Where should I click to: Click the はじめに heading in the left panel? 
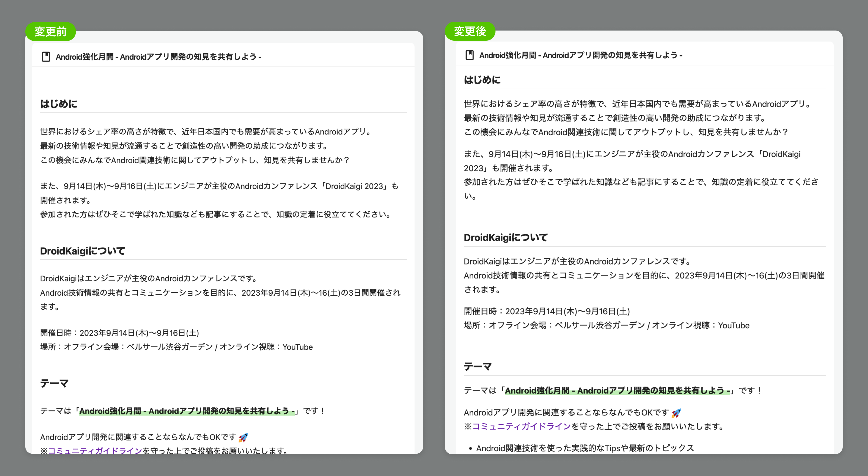pyautogui.click(x=59, y=104)
